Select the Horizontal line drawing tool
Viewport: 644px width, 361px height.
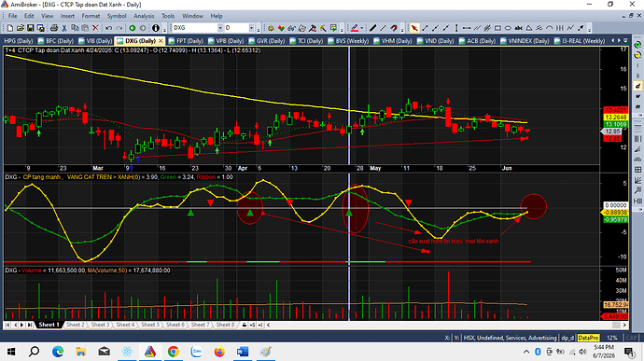467,28
